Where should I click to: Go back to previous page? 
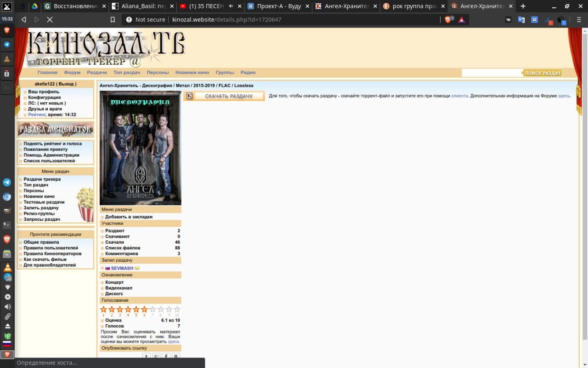click(x=24, y=20)
